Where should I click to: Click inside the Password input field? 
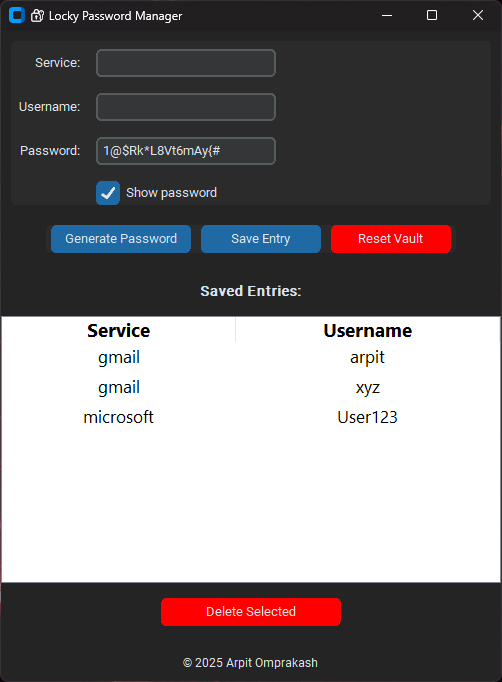[186, 151]
